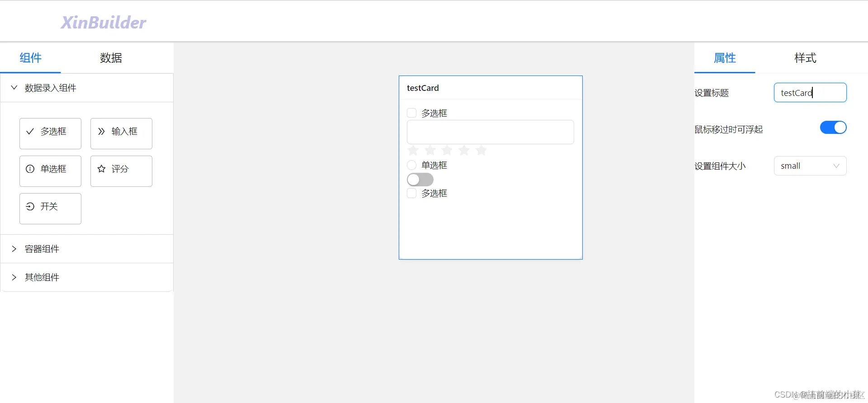This screenshot has width=868, height=403.
Task: Disable the 鼠标移过时可浮起 switch
Action: click(833, 128)
